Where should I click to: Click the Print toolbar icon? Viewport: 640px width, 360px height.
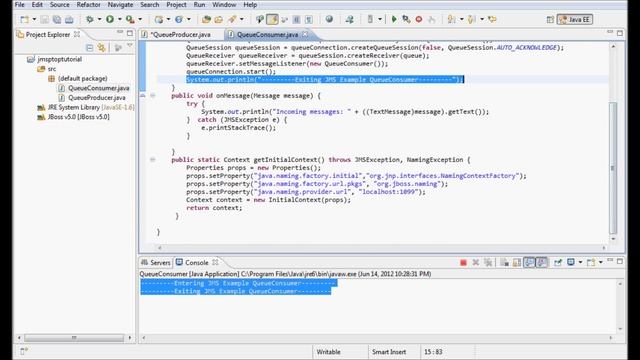tap(69, 19)
